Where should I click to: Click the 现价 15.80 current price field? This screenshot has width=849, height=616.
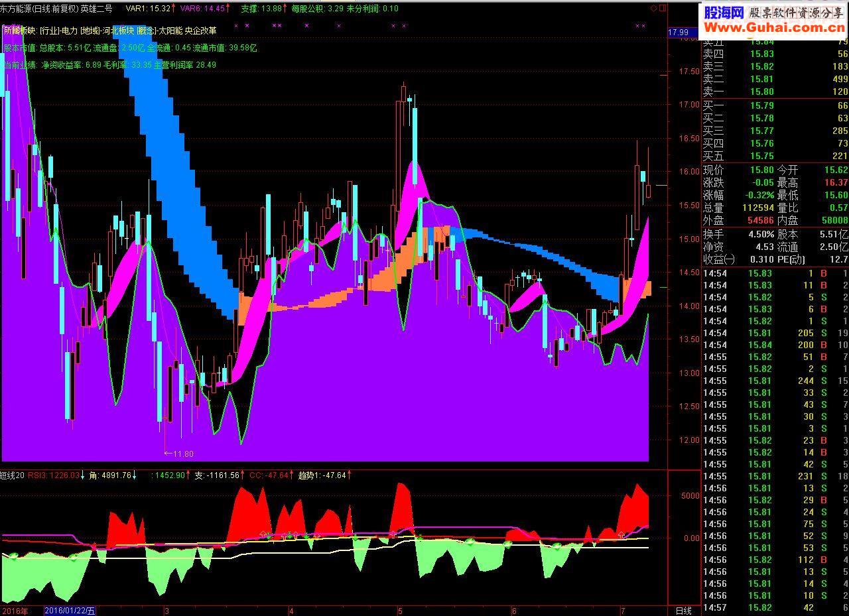click(x=738, y=170)
